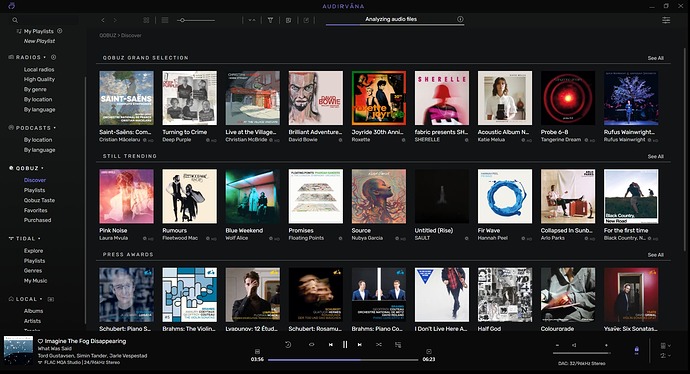Skip to the next track

pos(360,345)
